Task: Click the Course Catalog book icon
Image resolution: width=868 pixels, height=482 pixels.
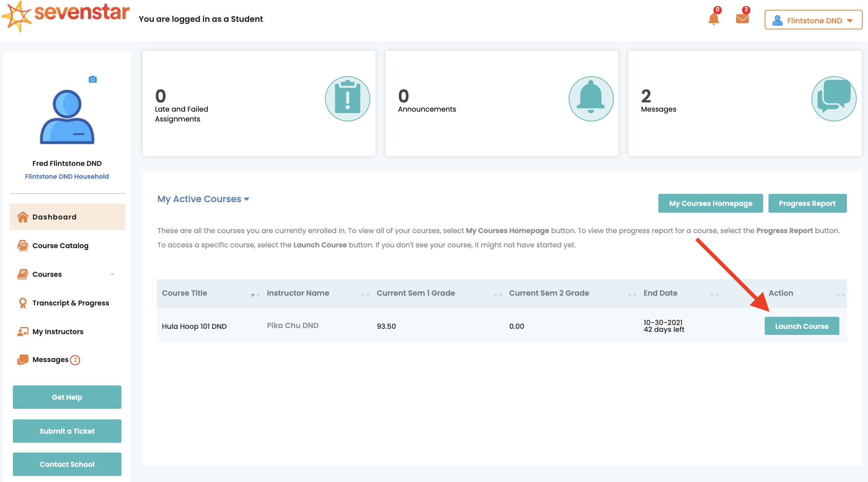Action: coord(22,245)
